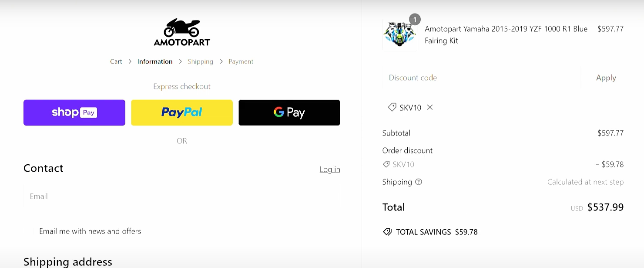Click the Amotopart motorcycle logo
Viewport: 644px width, 268px height.
182,32
